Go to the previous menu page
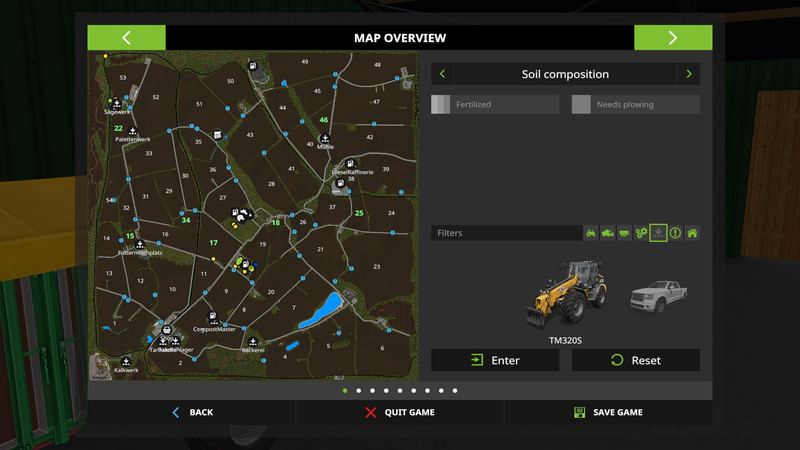This screenshot has width=800, height=450. coord(127,38)
